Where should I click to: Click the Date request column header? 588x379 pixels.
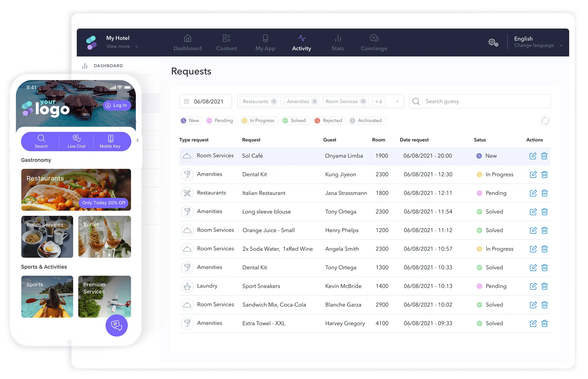point(414,140)
